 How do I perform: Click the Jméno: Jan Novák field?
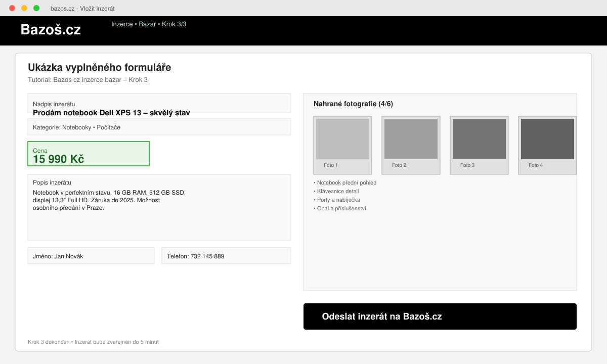coord(91,256)
